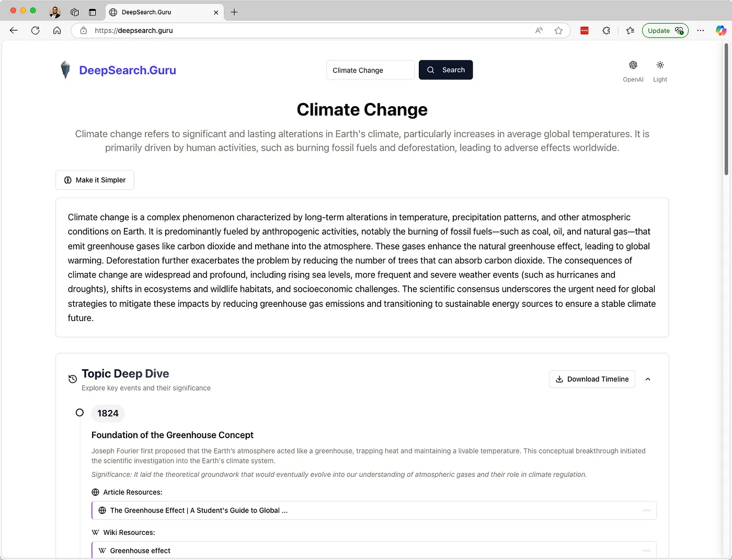Click the browser Update button
This screenshot has height=560, width=732.
tap(665, 30)
